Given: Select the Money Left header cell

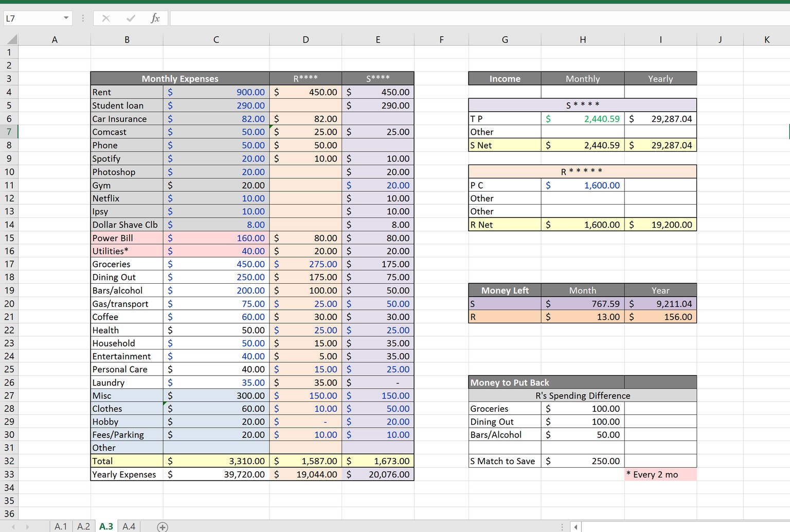Looking at the screenshot, I should [505, 290].
